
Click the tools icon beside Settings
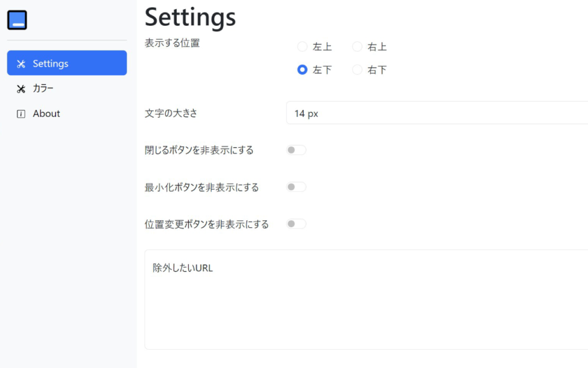(21, 64)
